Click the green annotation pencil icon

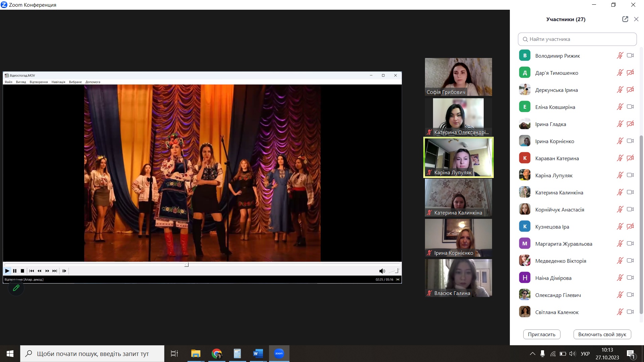(x=16, y=288)
